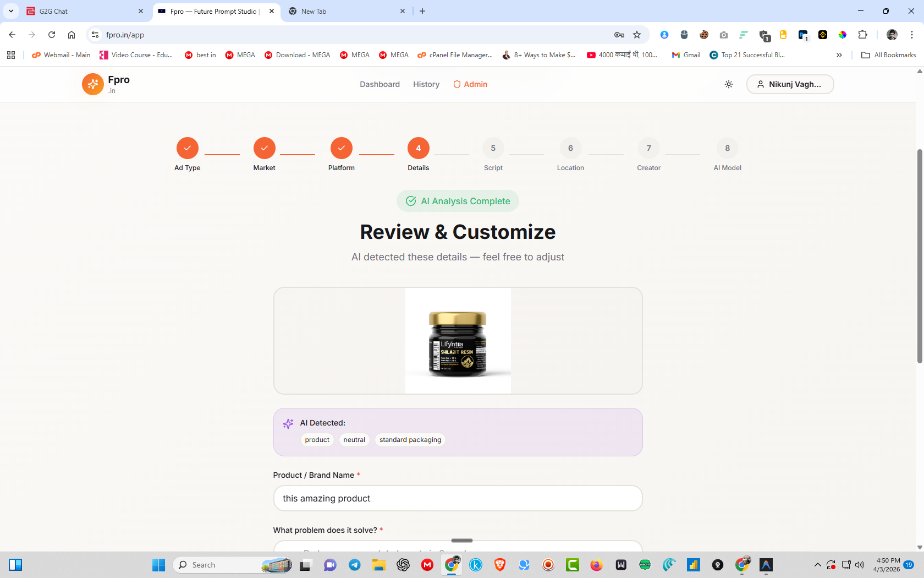Show hidden system tray icons

(818, 565)
